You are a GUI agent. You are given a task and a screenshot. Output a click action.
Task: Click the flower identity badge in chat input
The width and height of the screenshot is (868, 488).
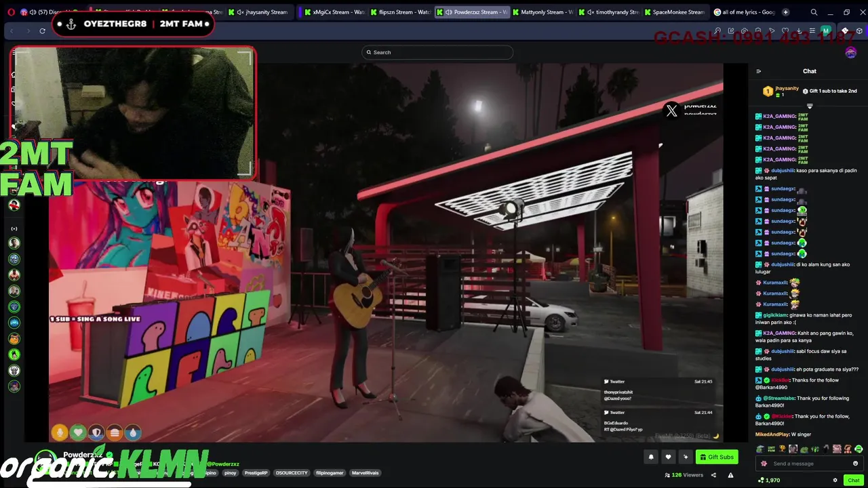(764, 464)
